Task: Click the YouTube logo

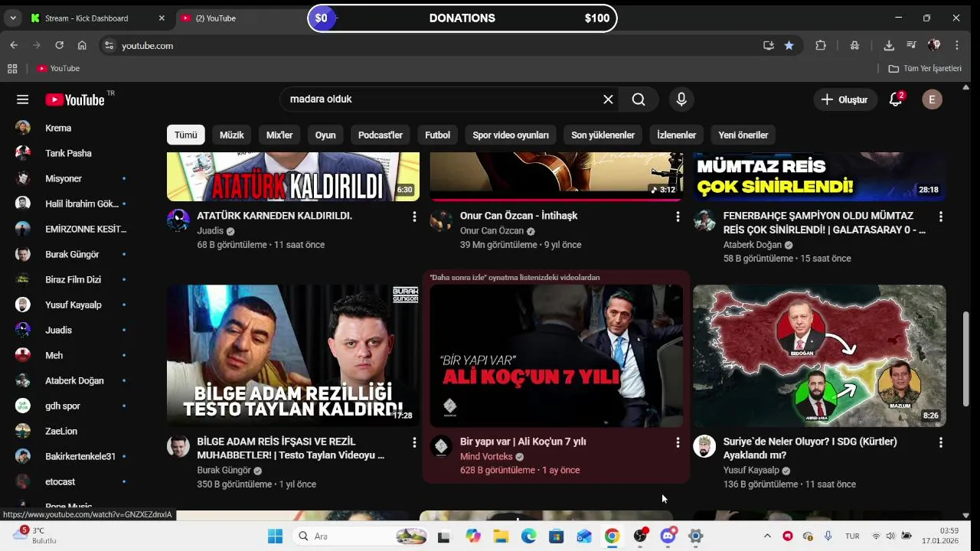Action: click(x=74, y=99)
